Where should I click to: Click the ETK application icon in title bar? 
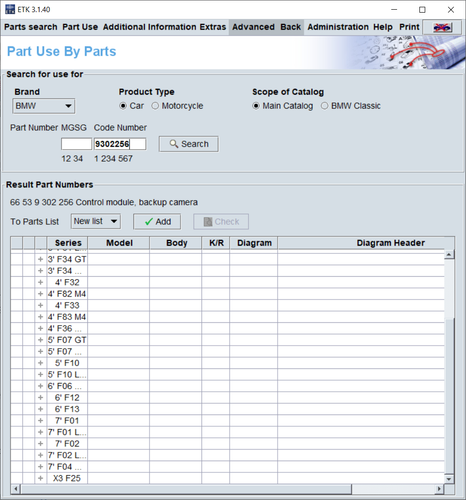coord(10,9)
